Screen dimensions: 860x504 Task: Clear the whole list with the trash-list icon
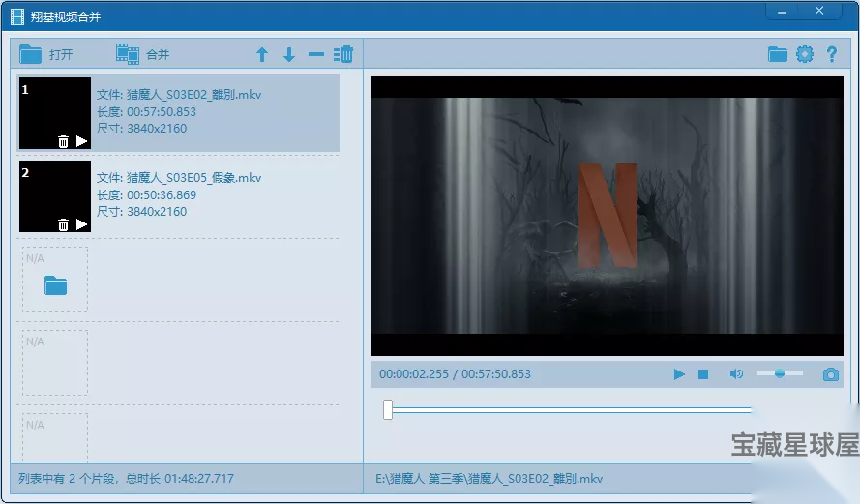click(x=343, y=54)
